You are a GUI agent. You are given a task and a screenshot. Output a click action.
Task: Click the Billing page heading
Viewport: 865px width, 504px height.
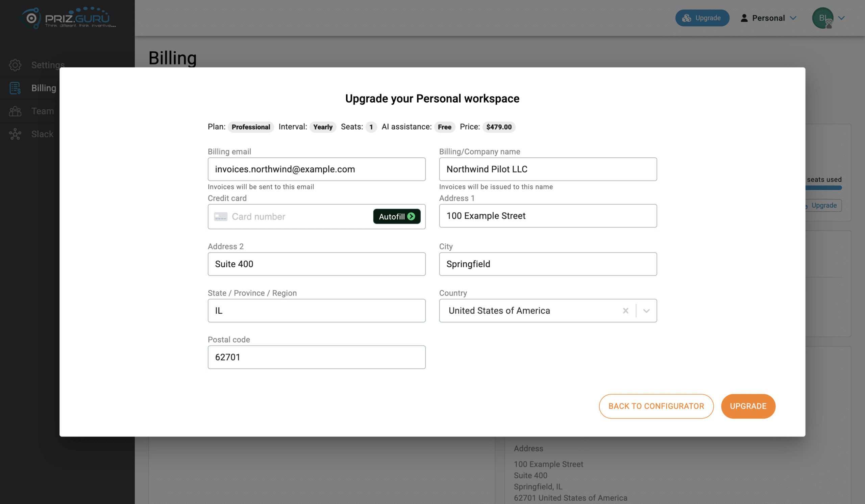point(172,58)
